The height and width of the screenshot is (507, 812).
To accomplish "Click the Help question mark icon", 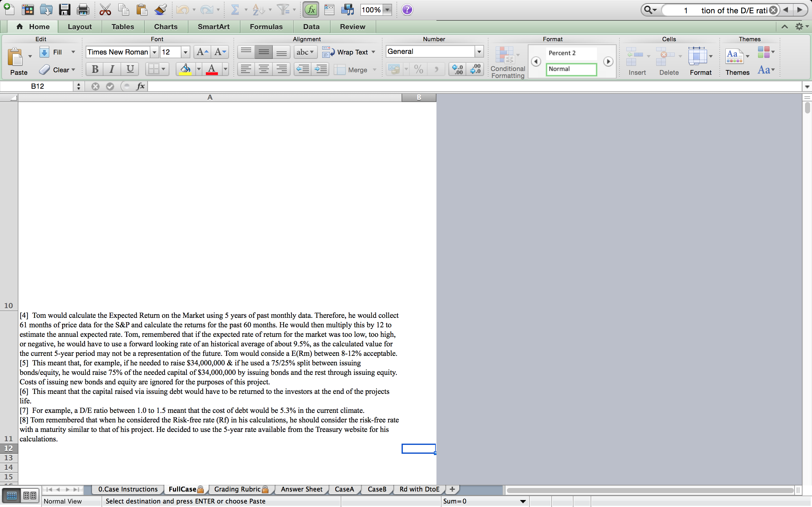I will [407, 10].
